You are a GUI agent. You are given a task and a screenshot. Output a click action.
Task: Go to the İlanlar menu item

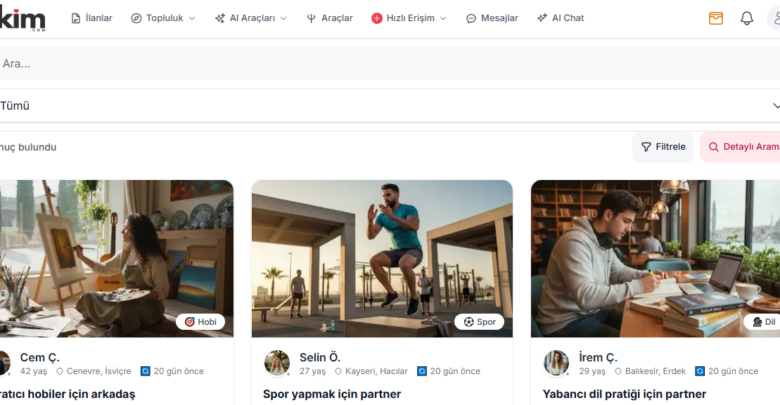(91, 18)
